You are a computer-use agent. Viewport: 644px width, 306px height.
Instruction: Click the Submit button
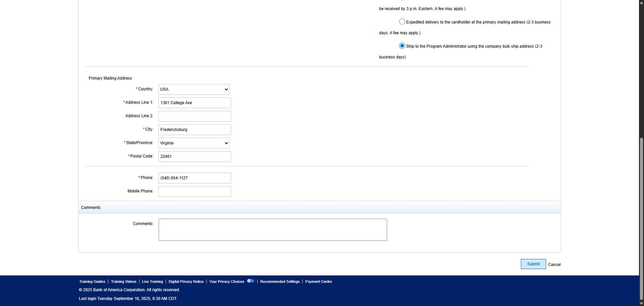tap(533, 264)
